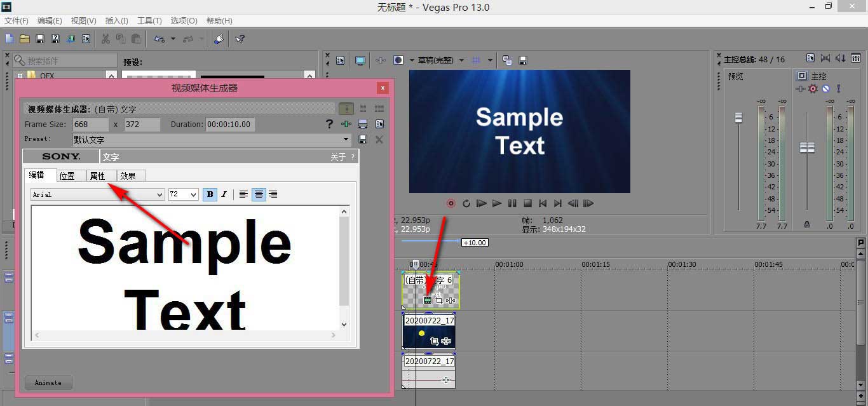The width and height of the screenshot is (868, 406).
Task: Click the timeline ruler at 00:01:00
Action: coord(509,264)
